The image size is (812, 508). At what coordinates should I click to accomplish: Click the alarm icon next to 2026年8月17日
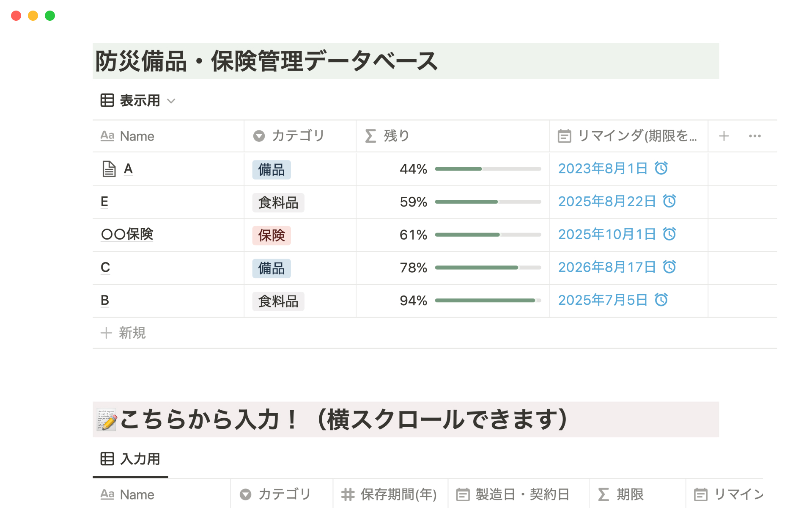click(x=669, y=267)
